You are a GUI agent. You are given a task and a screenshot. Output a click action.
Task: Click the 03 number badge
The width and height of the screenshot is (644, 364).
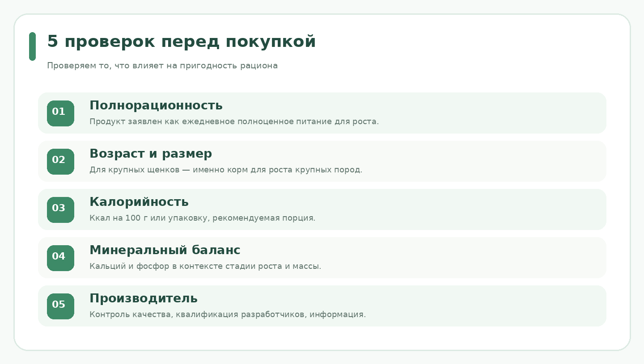click(60, 210)
